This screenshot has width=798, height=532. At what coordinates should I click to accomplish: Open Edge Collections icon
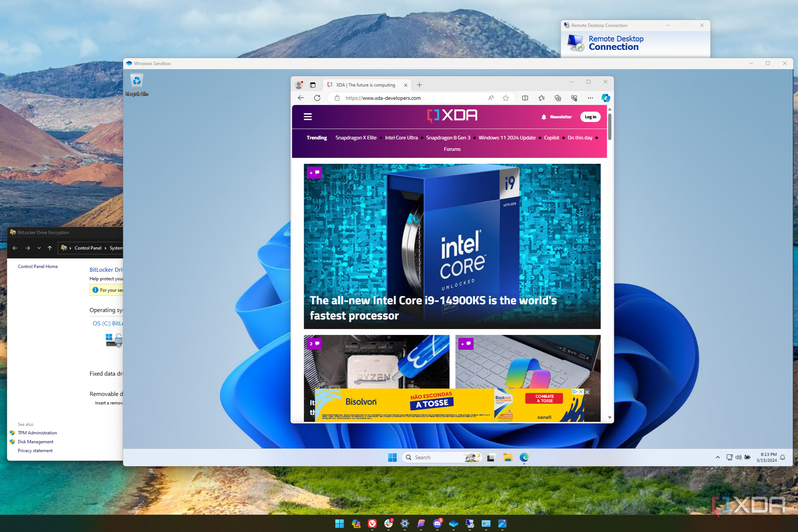pos(558,98)
